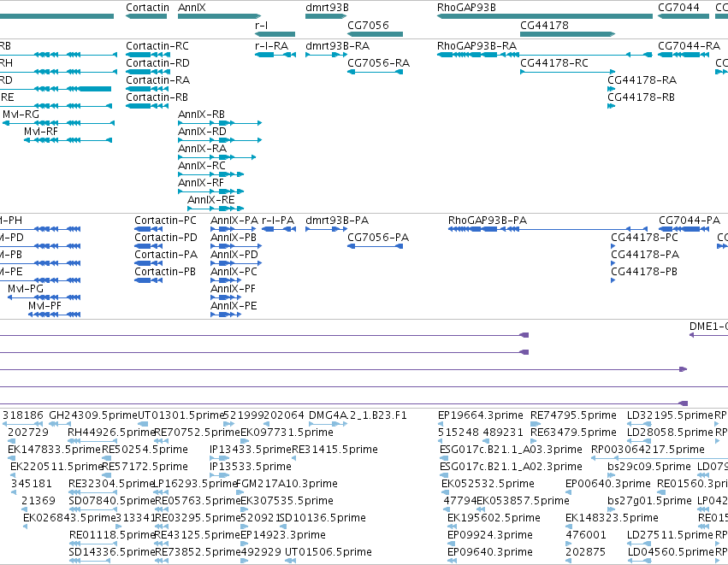Select protein CG7056-PA
728x565 pixels.
click(x=378, y=238)
